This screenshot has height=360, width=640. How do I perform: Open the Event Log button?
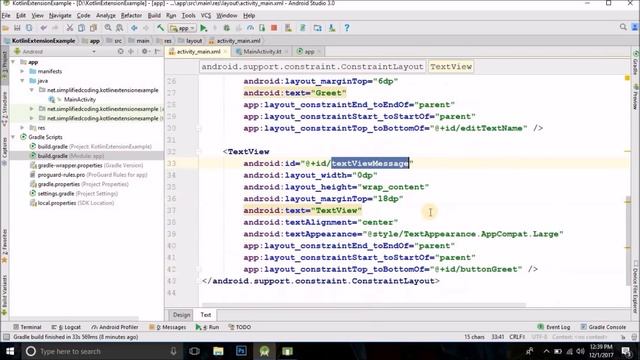553,327
